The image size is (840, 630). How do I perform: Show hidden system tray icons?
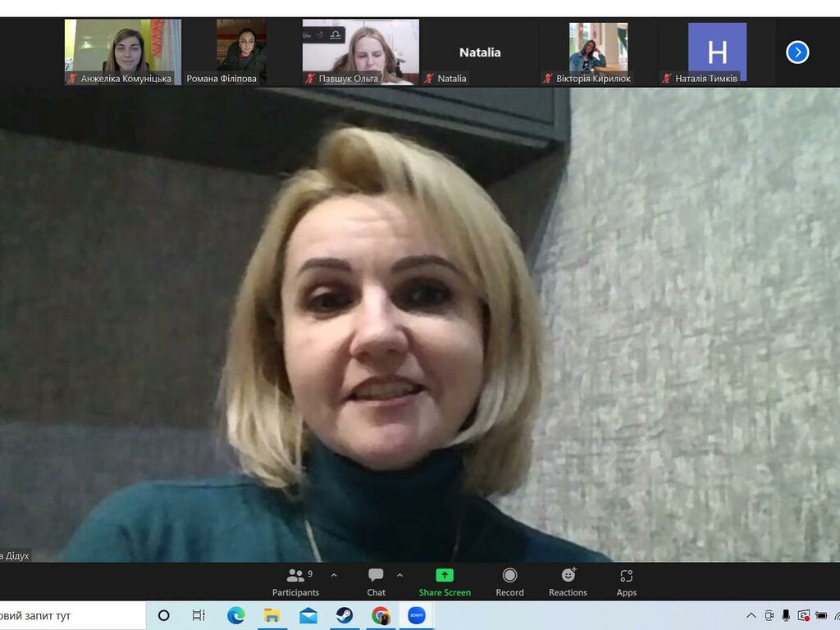[751, 616]
